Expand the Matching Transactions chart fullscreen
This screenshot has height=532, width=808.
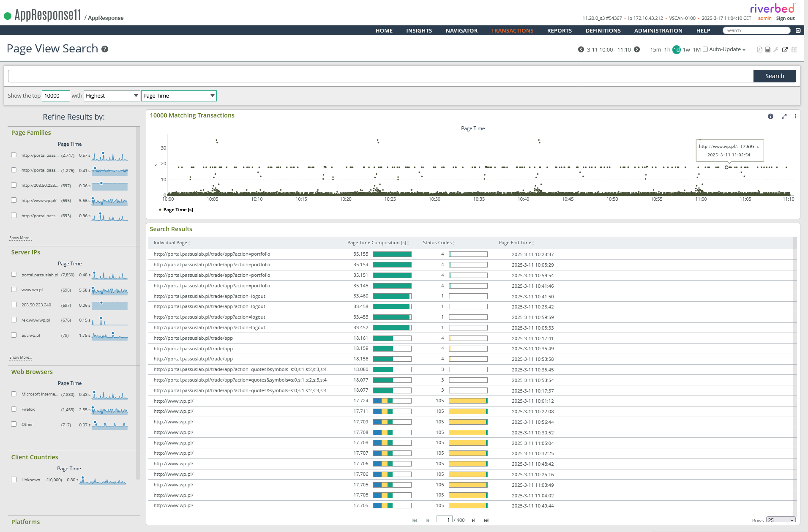click(784, 116)
